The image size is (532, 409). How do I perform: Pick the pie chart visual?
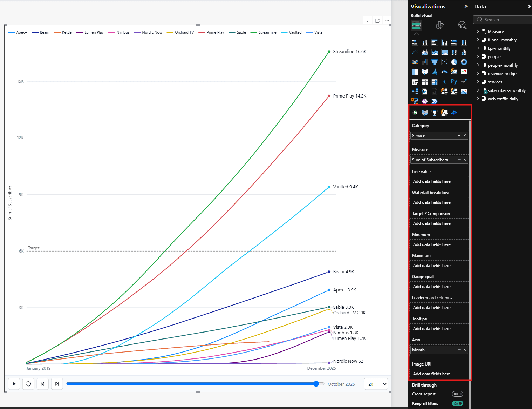[x=454, y=62]
